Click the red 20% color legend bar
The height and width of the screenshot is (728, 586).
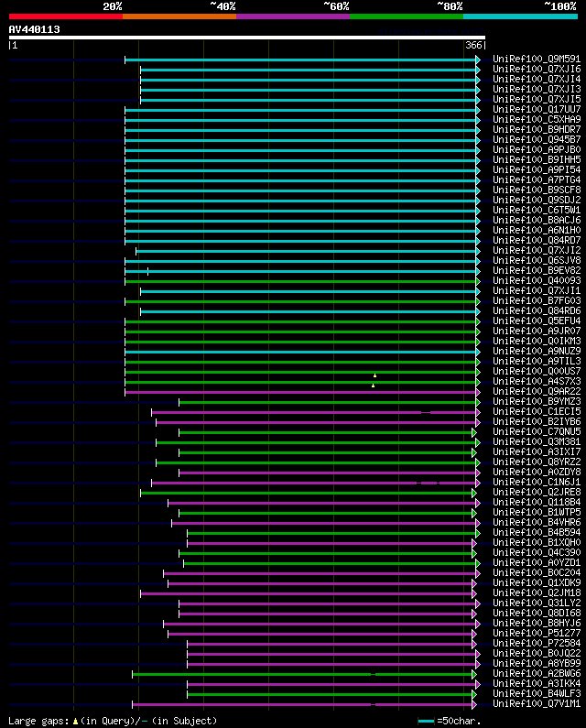(x=66, y=16)
